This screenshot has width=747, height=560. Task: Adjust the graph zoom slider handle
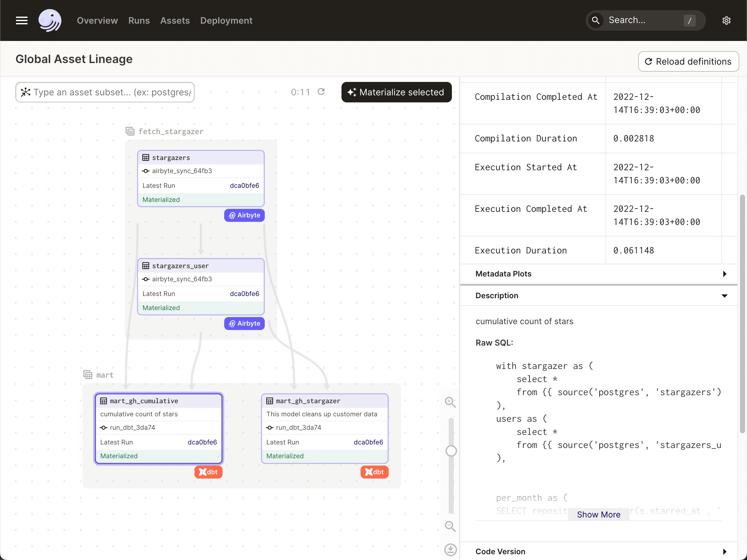pos(451,451)
